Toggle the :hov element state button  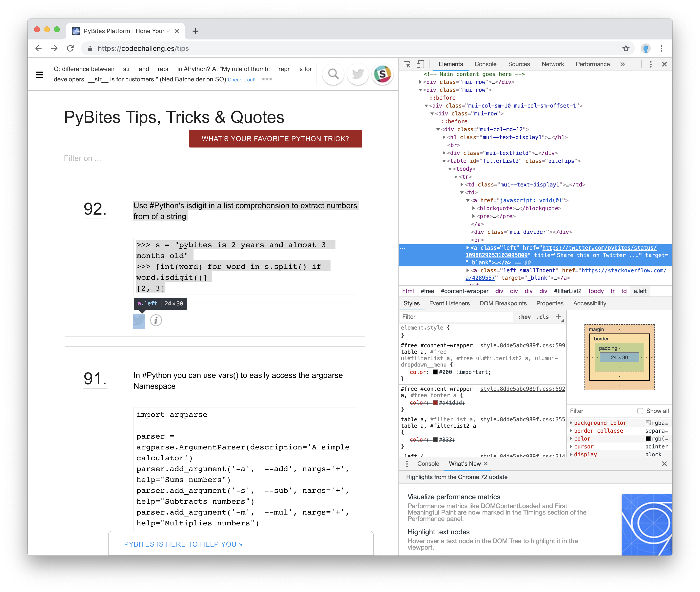(x=524, y=317)
